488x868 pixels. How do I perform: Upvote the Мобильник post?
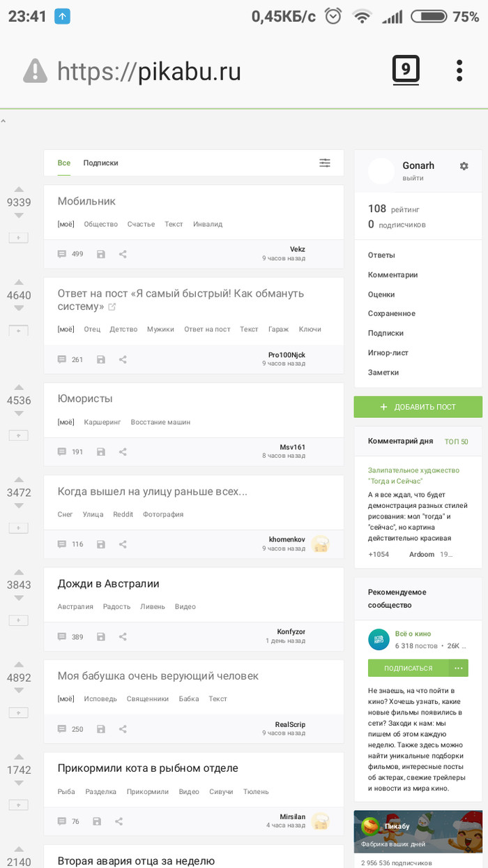(x=19, y=189)
